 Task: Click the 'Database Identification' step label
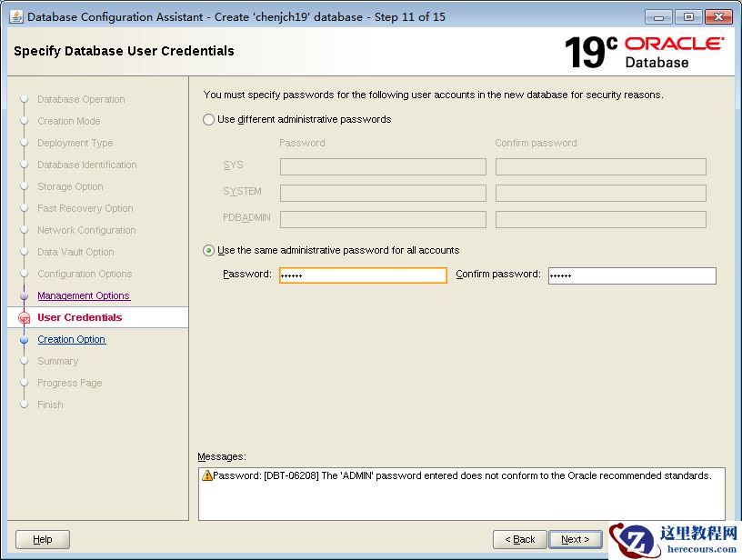click(87, 165)
